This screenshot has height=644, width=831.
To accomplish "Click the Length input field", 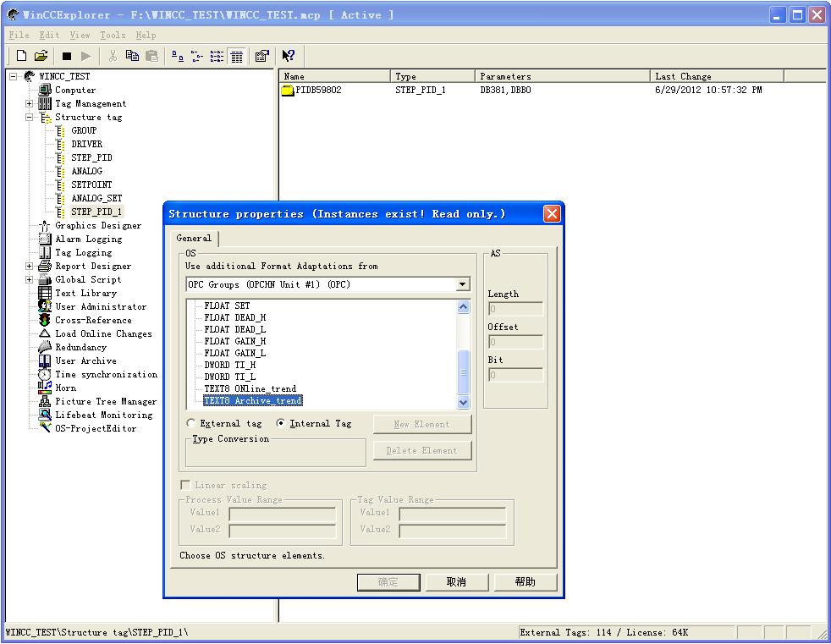I will [515, 309].
